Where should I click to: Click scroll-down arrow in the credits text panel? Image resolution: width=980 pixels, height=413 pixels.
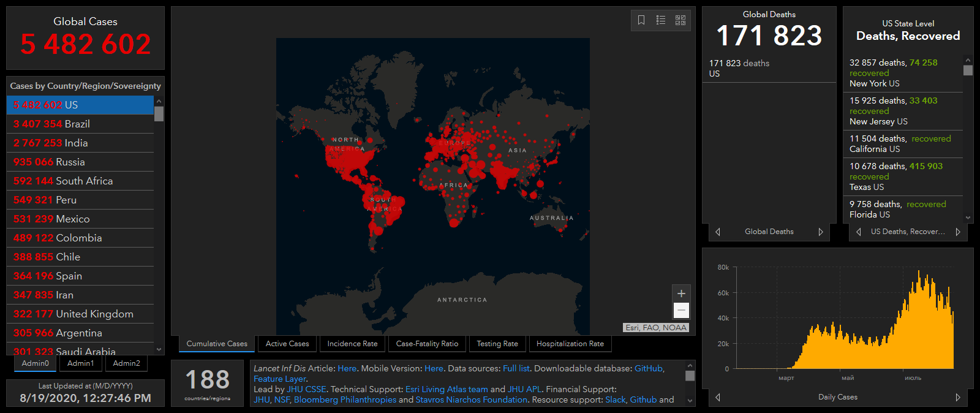tap(690, 401)
